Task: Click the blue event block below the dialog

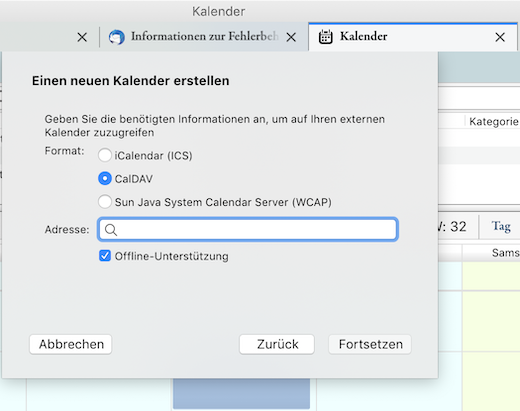Action: point(241,393)
